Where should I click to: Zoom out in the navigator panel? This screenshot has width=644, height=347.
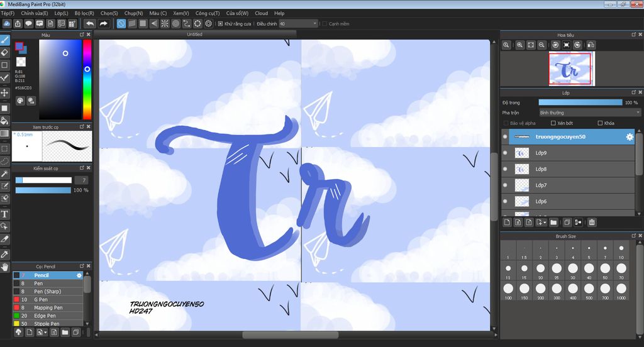541,45
